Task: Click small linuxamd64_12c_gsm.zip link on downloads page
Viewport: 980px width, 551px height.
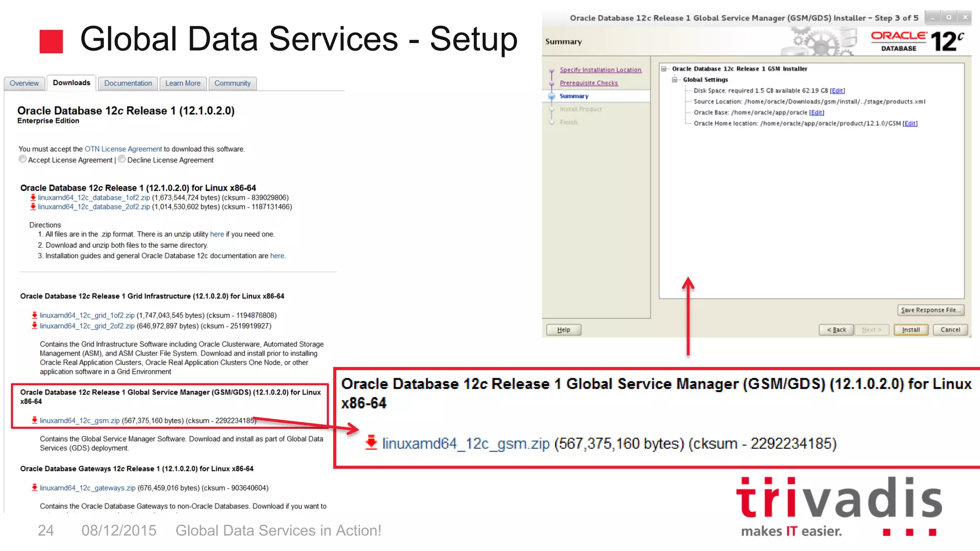Action: 79,420
